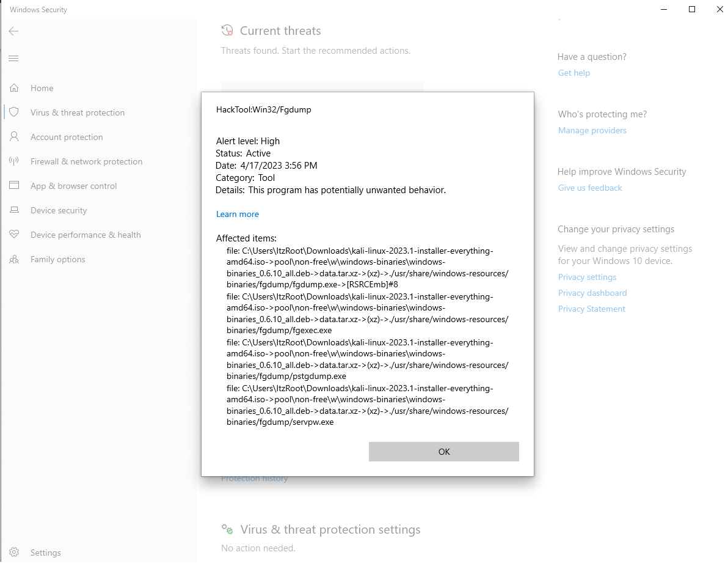Click the Manage providers link
Screen dimensions: 728x566
pos(592,131)
